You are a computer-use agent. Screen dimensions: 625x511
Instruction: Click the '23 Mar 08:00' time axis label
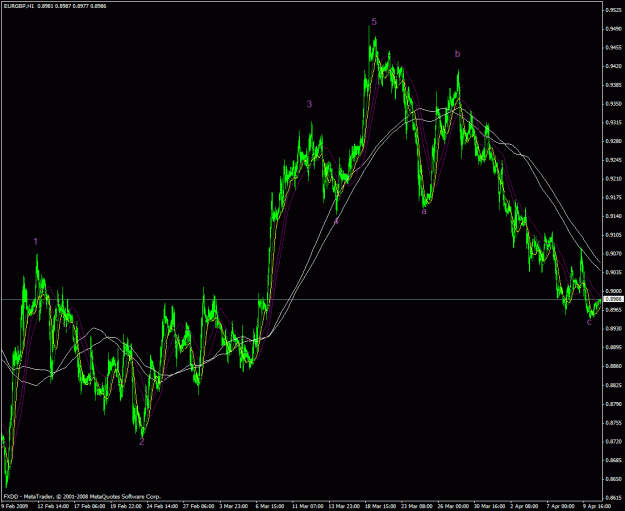[x=417, y=506]
